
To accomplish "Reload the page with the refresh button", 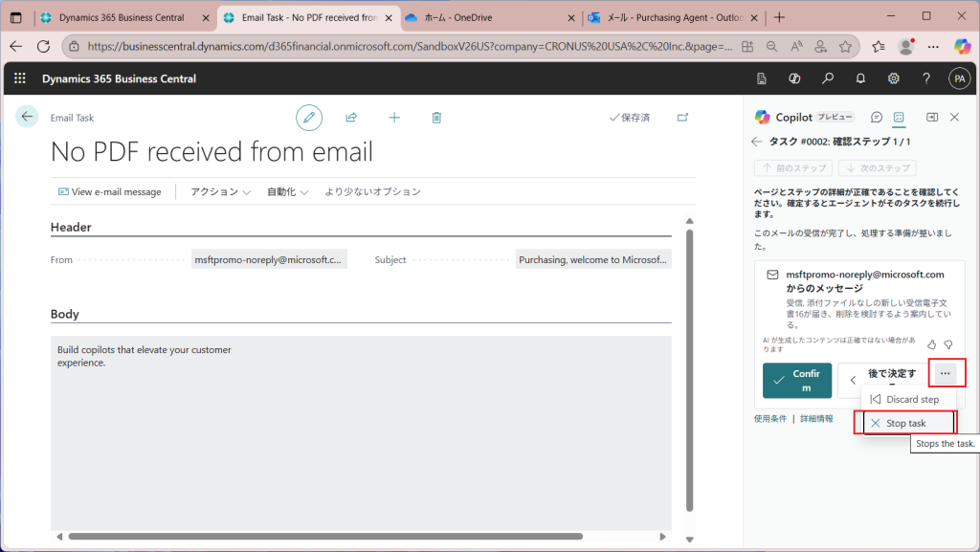I will pyautogui.click(x=43, y=46).
